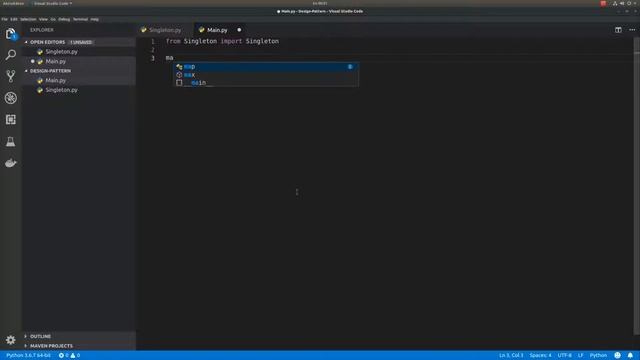Open the Source Control view icon
This screenshot has height=360, width=640.
[11, 76]
